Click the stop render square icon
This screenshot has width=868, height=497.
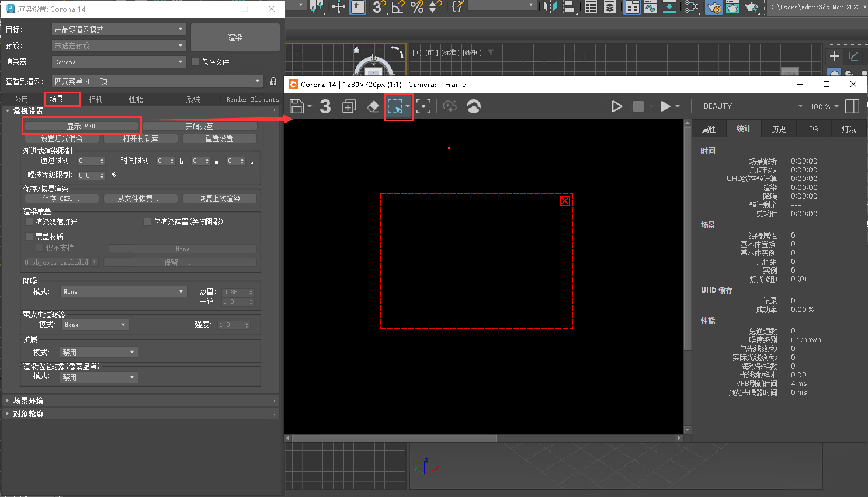pyautogui.click(x=638, y=106)
